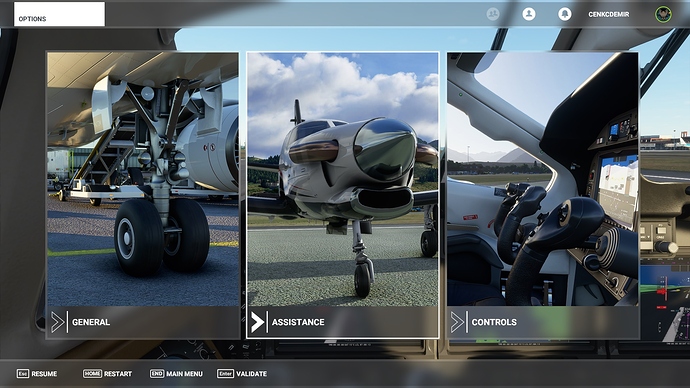
Task: Open the multiplayer group icon in top bar
Action: (x=493, y=14)
